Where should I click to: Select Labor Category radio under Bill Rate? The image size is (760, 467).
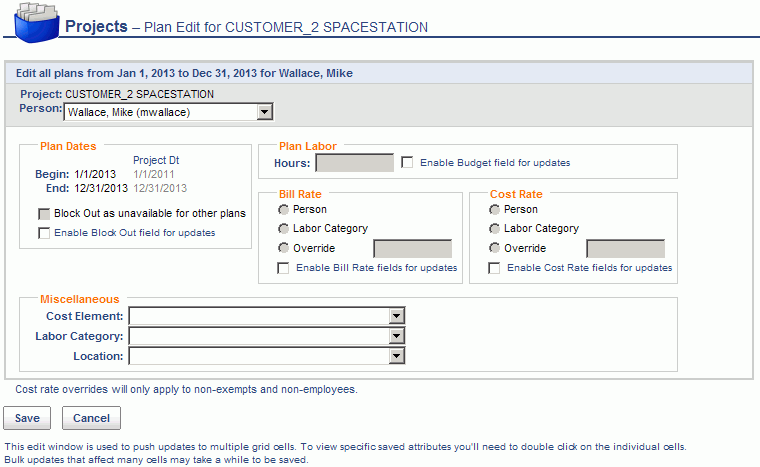click(x=283, y=228)
